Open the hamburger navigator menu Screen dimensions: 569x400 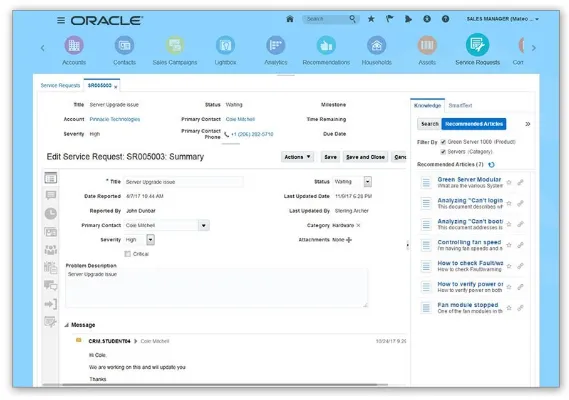point(61,20)
